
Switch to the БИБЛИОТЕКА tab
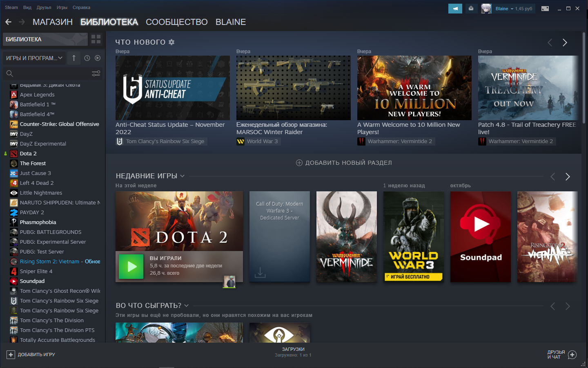pyautogui.click(x=109, y=22)
